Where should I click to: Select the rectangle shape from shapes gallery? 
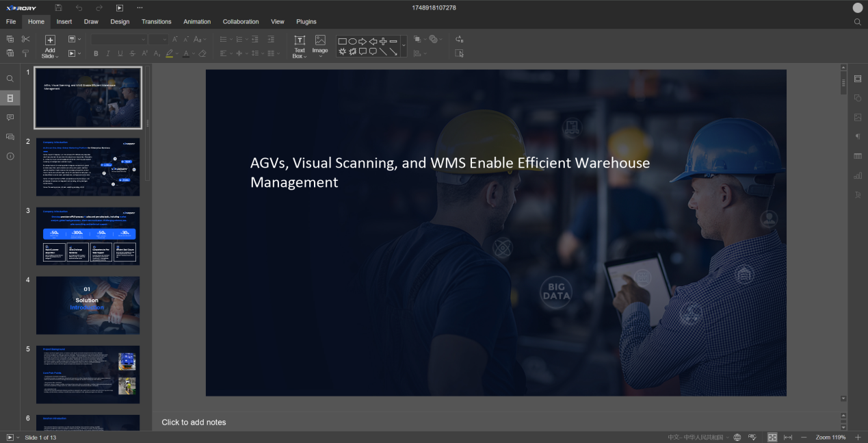pos(342,41)
